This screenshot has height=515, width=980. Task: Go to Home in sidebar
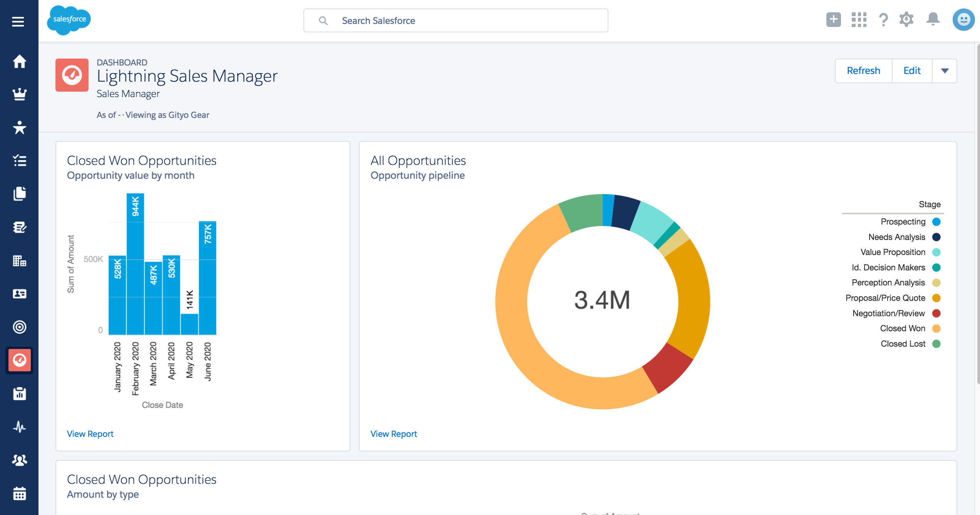coord(19,61)
